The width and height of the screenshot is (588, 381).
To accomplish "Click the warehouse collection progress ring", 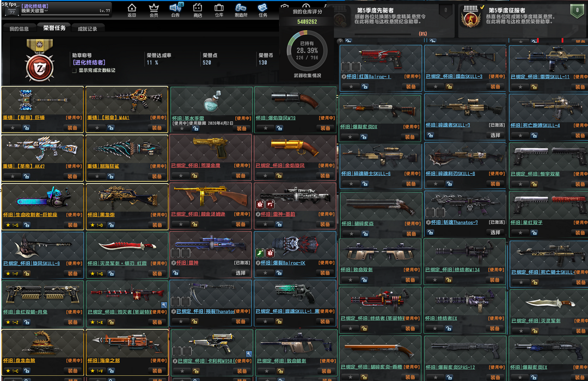I will coord(308,51).
